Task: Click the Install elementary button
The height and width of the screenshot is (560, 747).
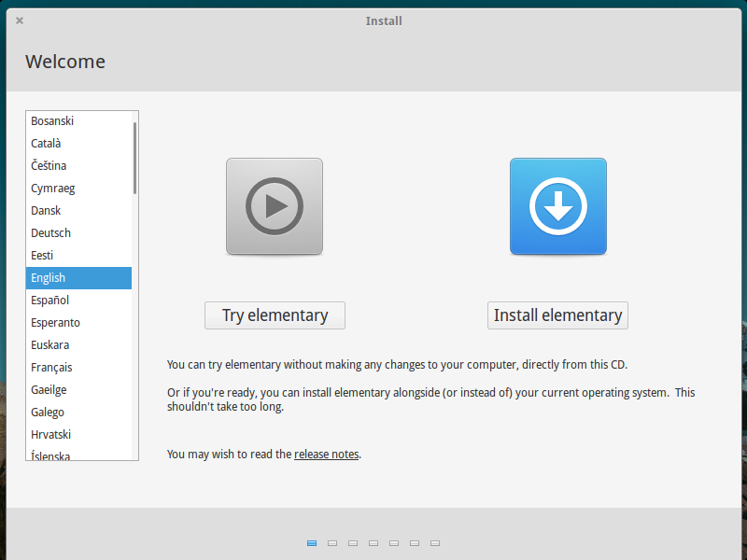Action: point(557,315)
